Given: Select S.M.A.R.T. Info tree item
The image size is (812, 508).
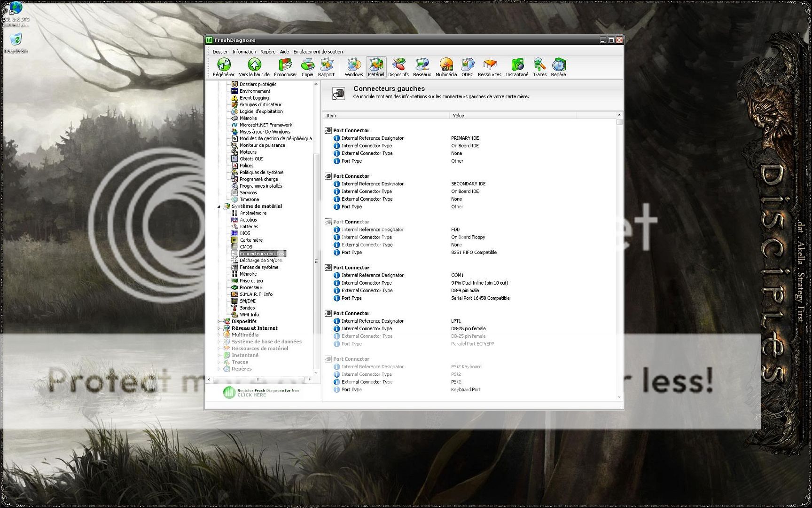Looking at the screenshot, I should 256,294.
